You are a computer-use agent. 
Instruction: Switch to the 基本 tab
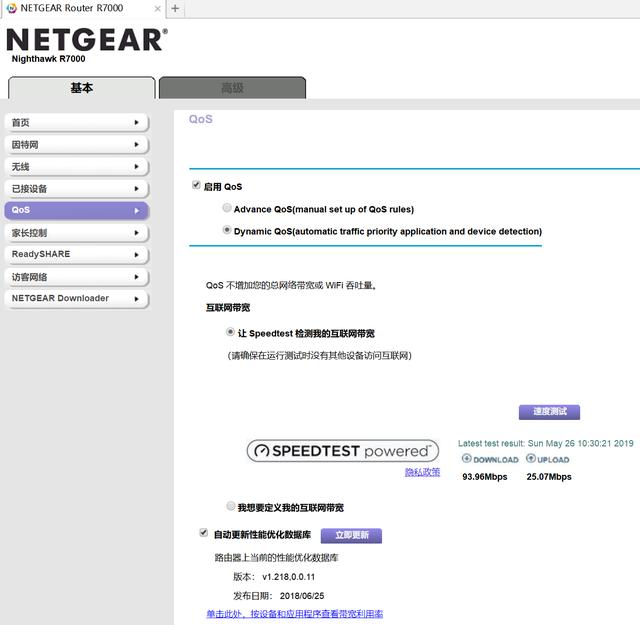click(82, 88)
